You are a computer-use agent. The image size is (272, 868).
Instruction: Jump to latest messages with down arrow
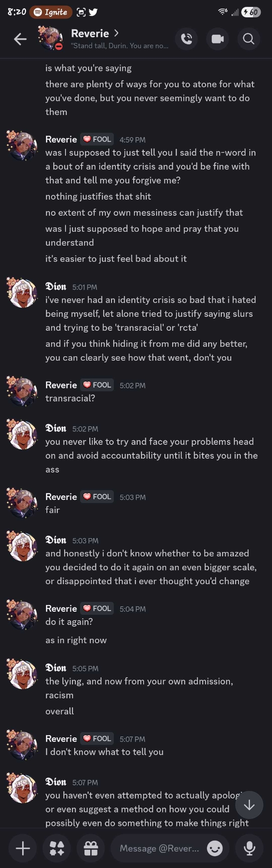point(249,806)
